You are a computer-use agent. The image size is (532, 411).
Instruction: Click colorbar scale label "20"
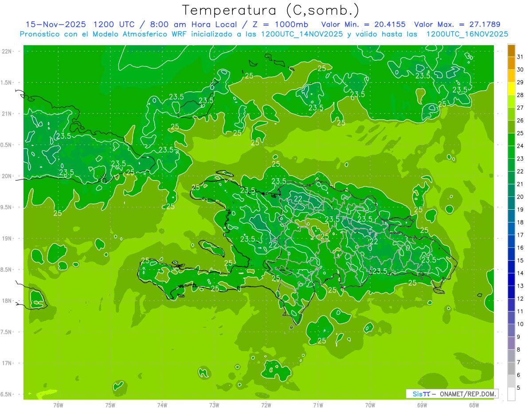(520, 197)
